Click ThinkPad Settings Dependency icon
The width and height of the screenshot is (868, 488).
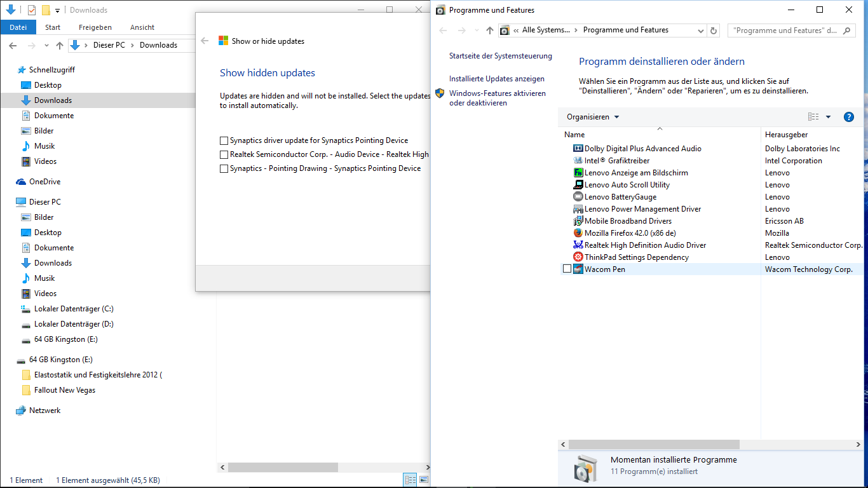[578, 257]
